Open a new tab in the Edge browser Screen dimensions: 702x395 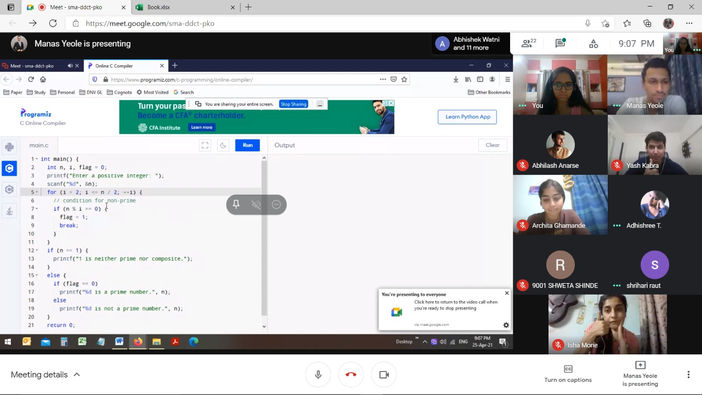click(x=248, y=7)
